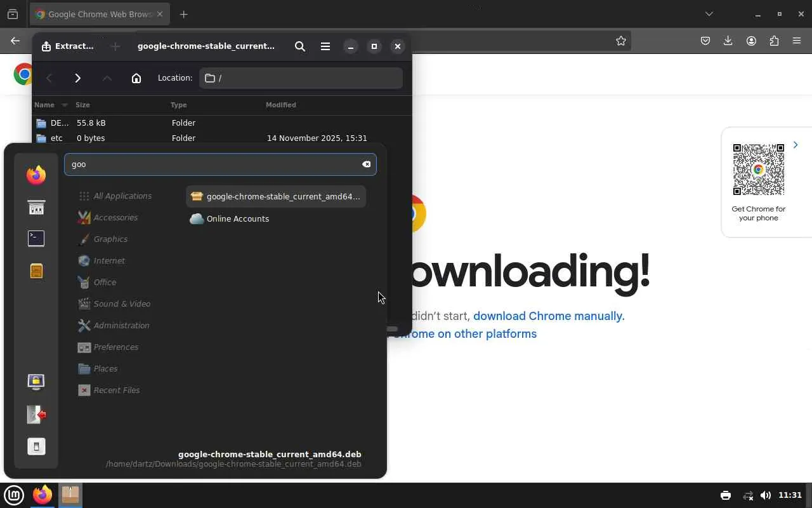Select the Google Chrome Web Browser tab

(100, 14)
